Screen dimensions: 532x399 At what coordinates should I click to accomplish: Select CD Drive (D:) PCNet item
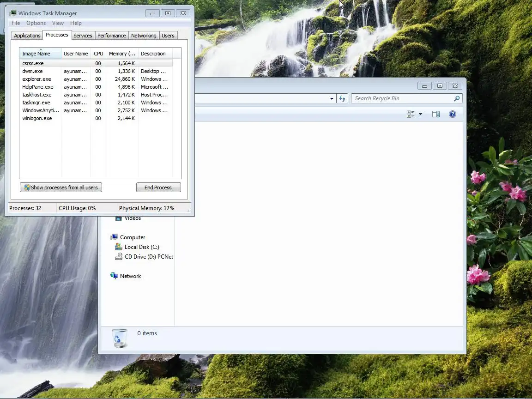pos(149,257)
